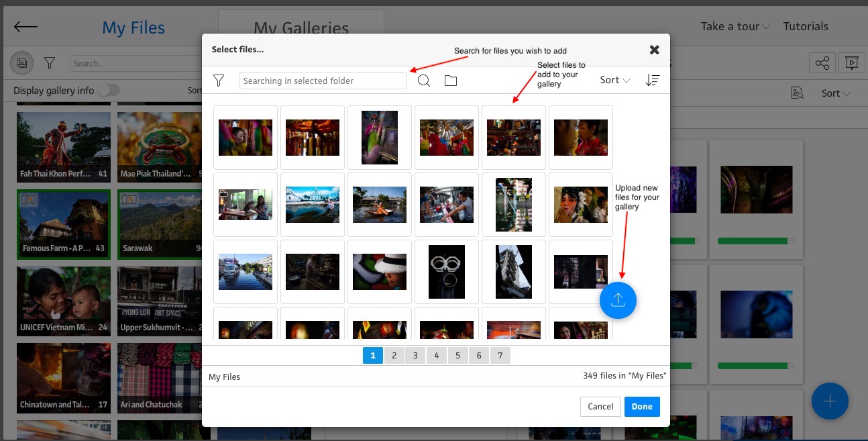
Task: Click the Searching in selected folder field
Action: 323,81
